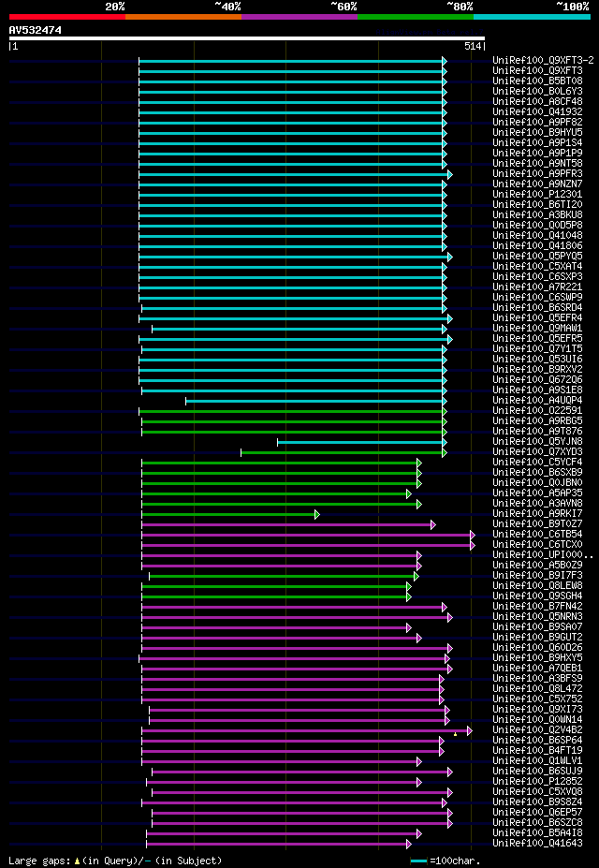This screenshot has height=868, width=599.
Task: Select the UniRef100_B9GUT2 label
Action: click(x=537, y=639)
